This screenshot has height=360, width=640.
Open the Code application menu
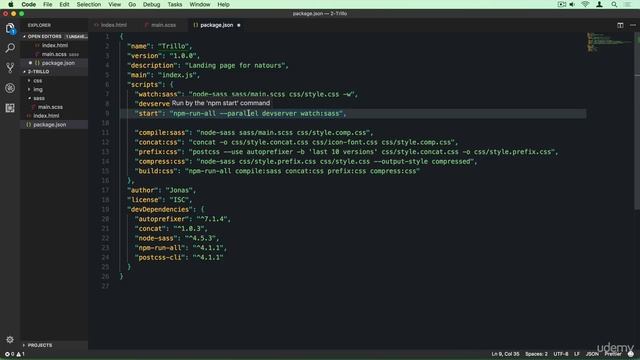click(29, 4)
